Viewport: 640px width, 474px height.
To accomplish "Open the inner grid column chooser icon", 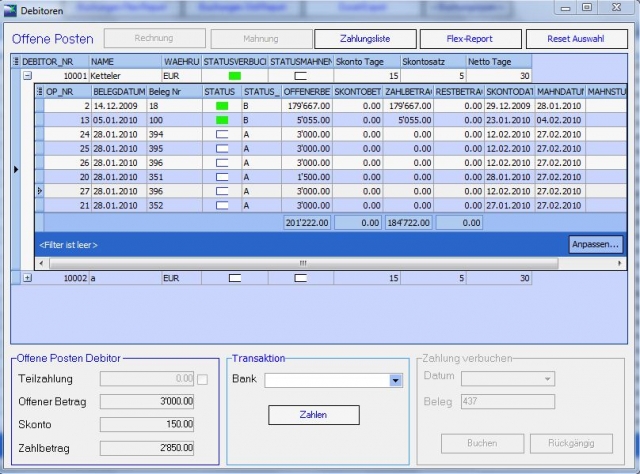I will coord(39,91).
